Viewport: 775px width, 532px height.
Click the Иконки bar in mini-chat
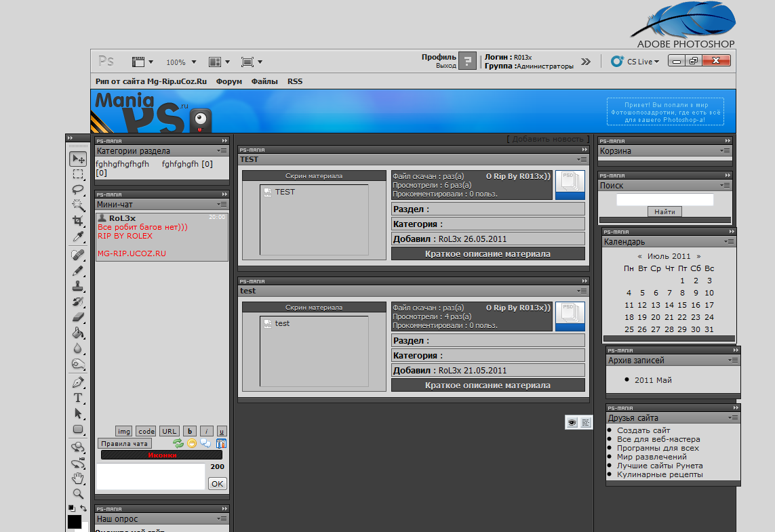click(161, 455)
